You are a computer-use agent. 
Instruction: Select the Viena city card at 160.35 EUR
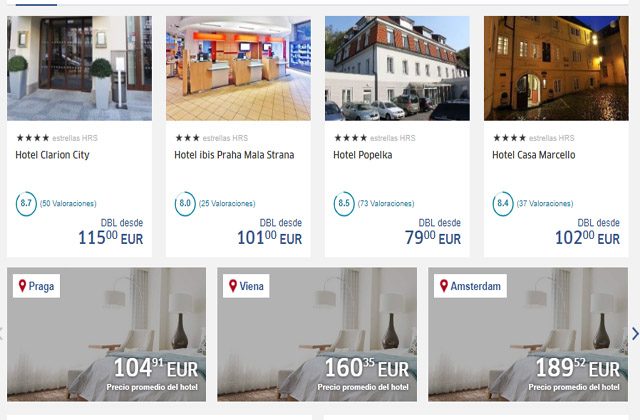[317, 334]
